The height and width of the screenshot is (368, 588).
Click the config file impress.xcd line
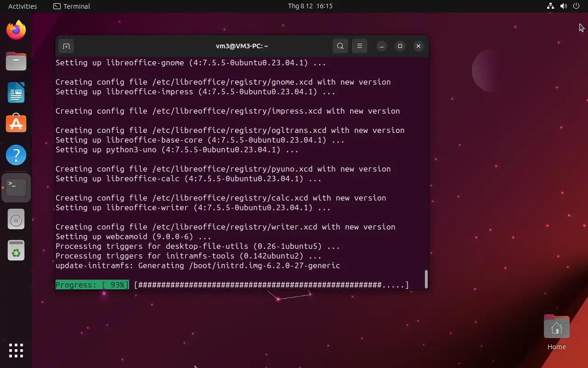(x=227, y=111)
